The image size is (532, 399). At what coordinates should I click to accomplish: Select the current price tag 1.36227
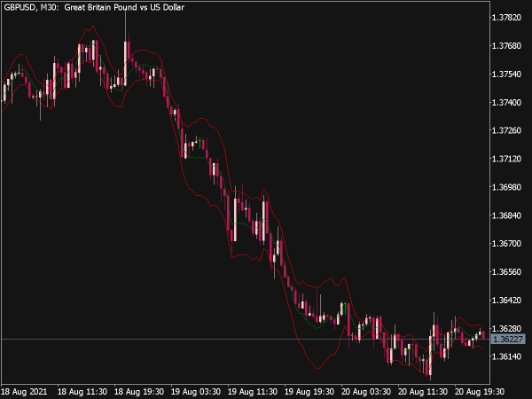pos(507,340)
